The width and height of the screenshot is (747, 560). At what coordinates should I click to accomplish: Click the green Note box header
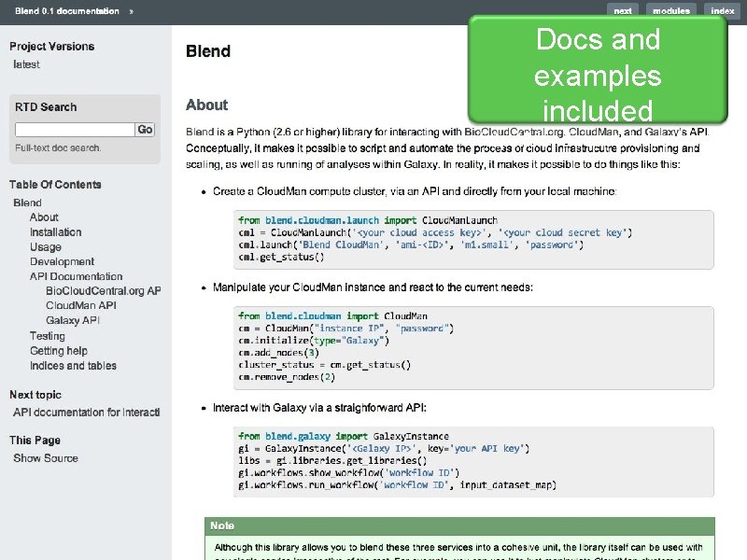tap(459, 525)
